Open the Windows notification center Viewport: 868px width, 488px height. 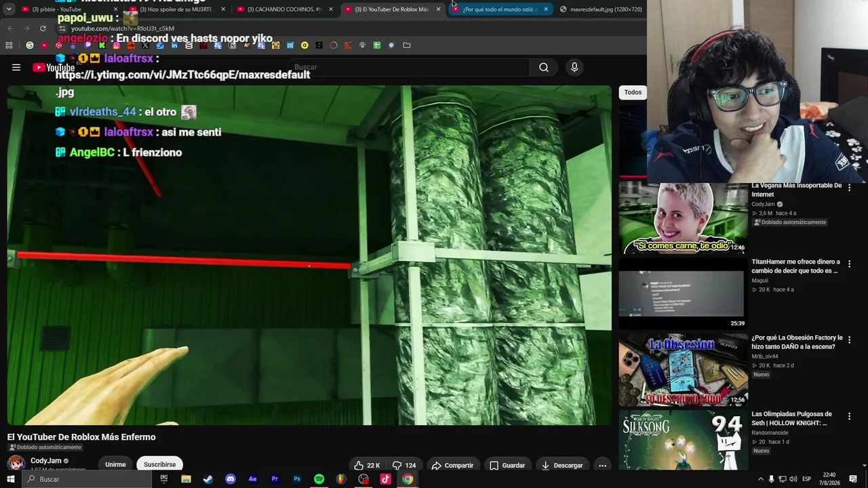853,479
